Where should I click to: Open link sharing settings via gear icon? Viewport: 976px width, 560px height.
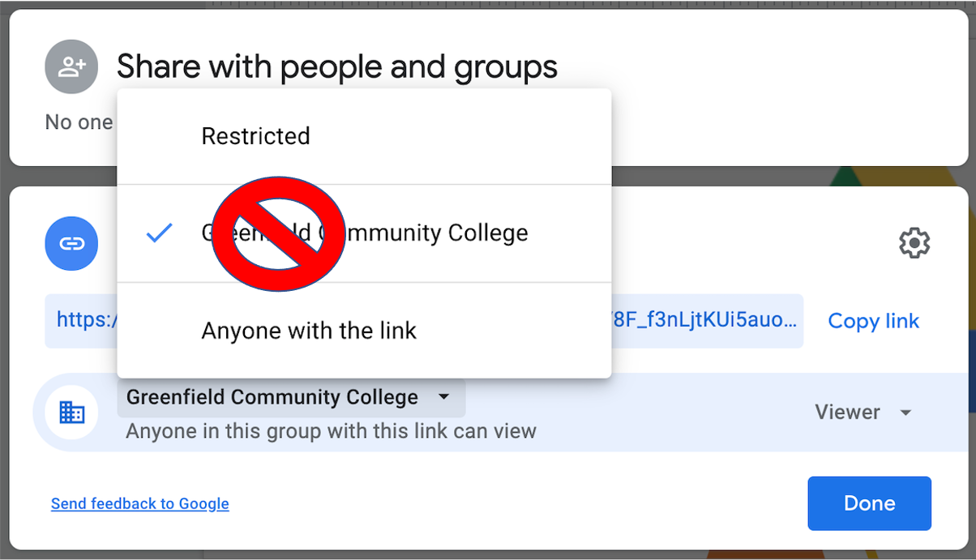point(914,242)
